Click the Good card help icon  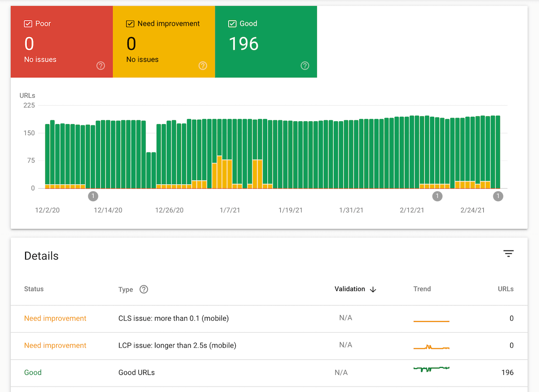point(305,66)
